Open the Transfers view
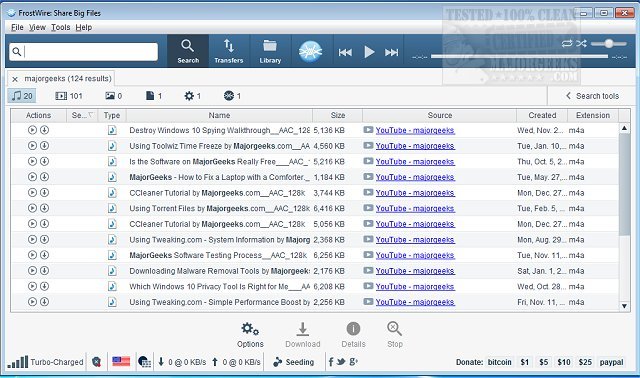 click(229, 51)
